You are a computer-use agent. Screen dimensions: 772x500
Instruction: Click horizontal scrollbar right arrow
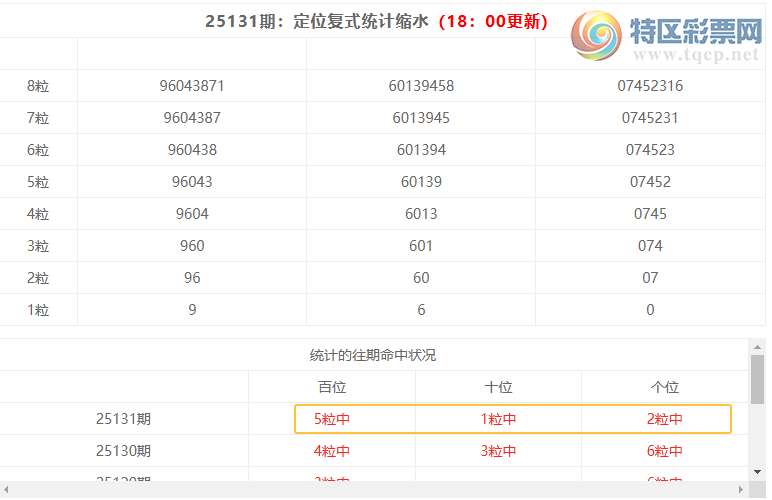(x=741, y=489)
